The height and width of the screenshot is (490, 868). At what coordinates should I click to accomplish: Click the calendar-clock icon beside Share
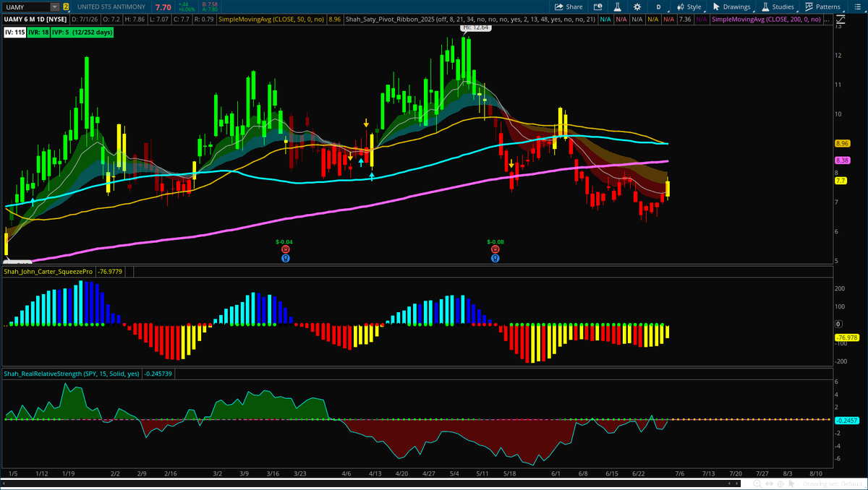click(597, 7)
